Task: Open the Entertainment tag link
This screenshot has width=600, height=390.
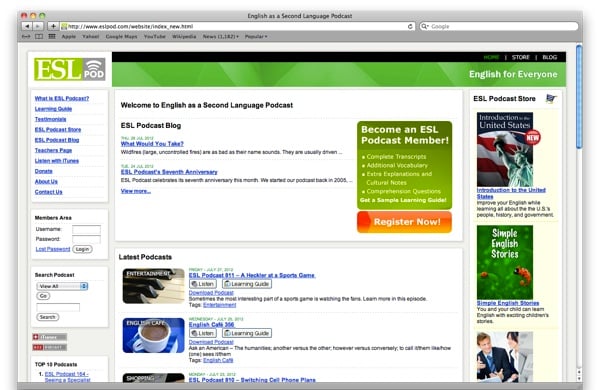Action: coord(220,305)
